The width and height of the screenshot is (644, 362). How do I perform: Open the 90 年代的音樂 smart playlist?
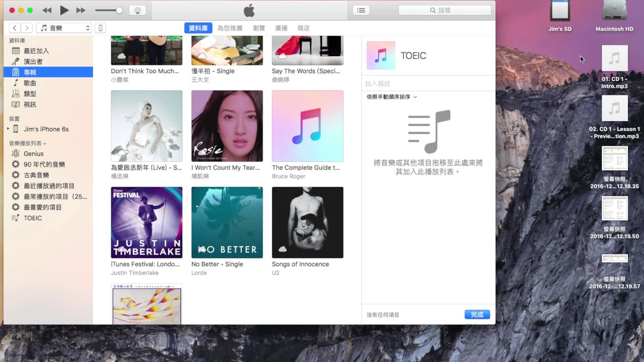click(x=48, y=164)
